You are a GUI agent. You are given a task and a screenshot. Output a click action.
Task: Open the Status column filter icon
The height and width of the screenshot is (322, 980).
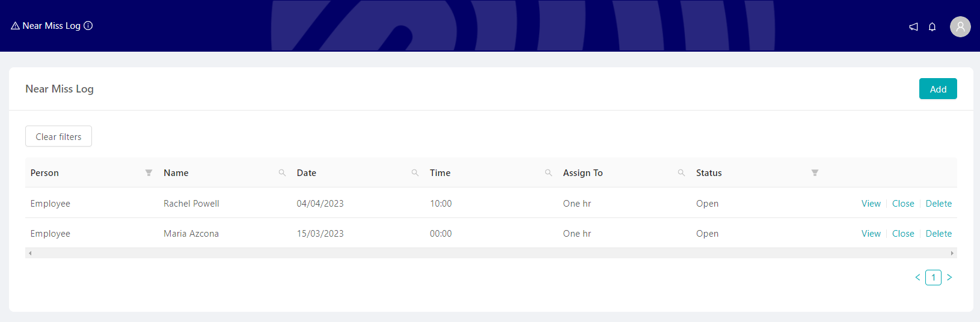815,173
